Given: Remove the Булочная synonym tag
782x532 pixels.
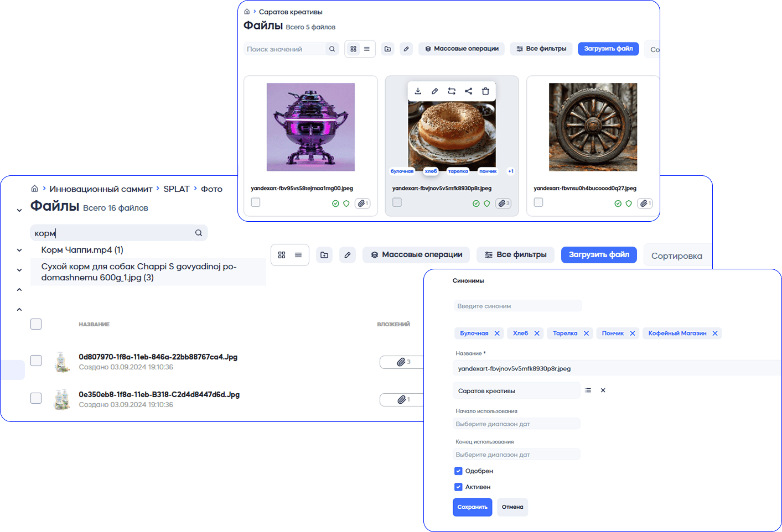Looking at the screenshot, I should pos(497,333).
